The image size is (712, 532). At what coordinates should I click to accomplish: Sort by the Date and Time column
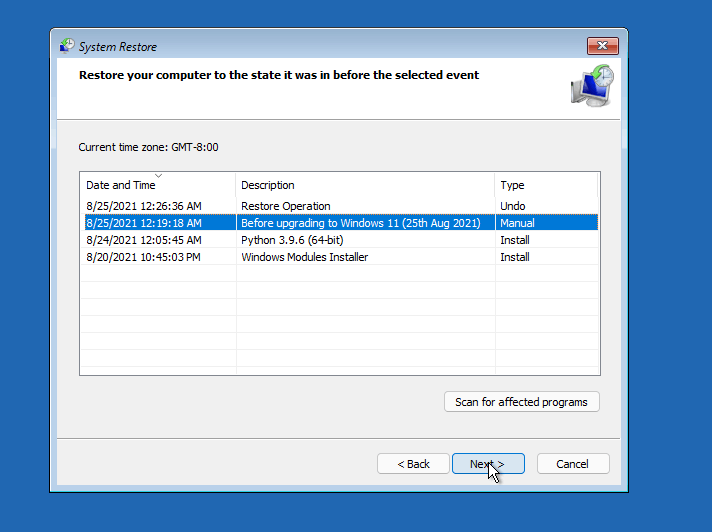click(x=120, y=185)
